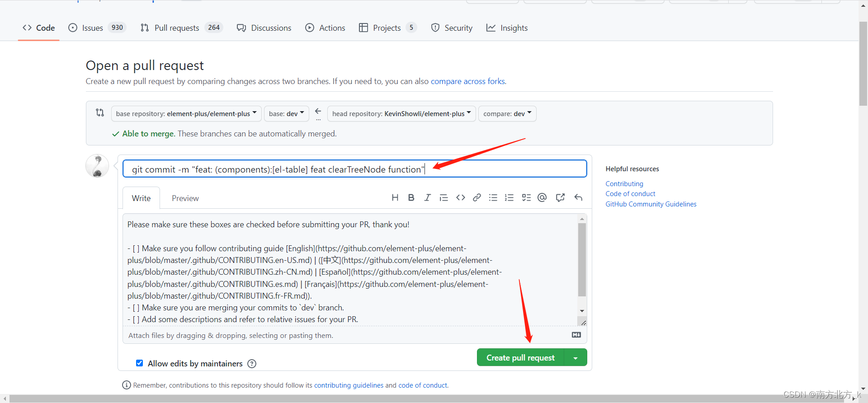This screenshot has height=403, width=868.
Task: Click the Pull requests count badge 264
Action: click(x=214, y=28)
